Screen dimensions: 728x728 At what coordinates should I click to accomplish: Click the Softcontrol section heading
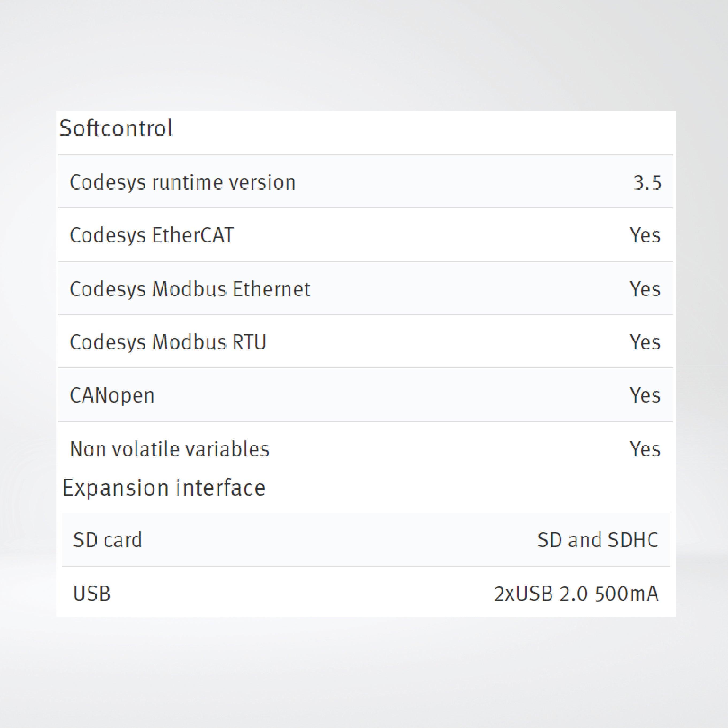pos(116,129)
